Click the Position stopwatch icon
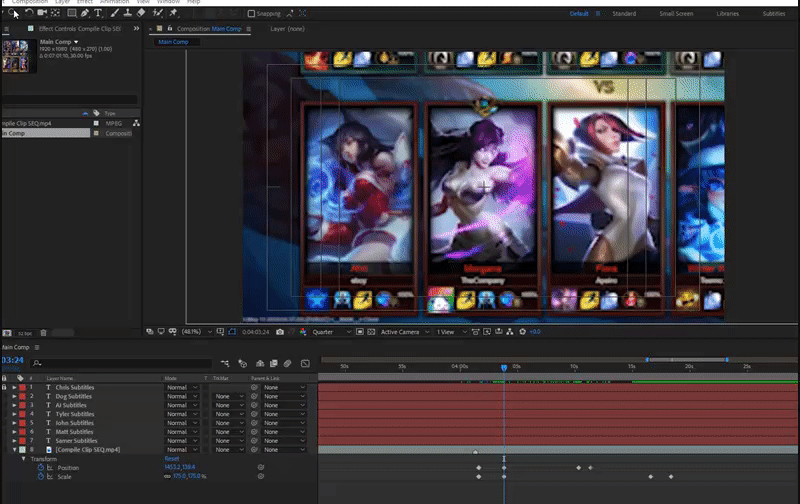The height and width of the screenshot is (504, 800). pos(41,467)
